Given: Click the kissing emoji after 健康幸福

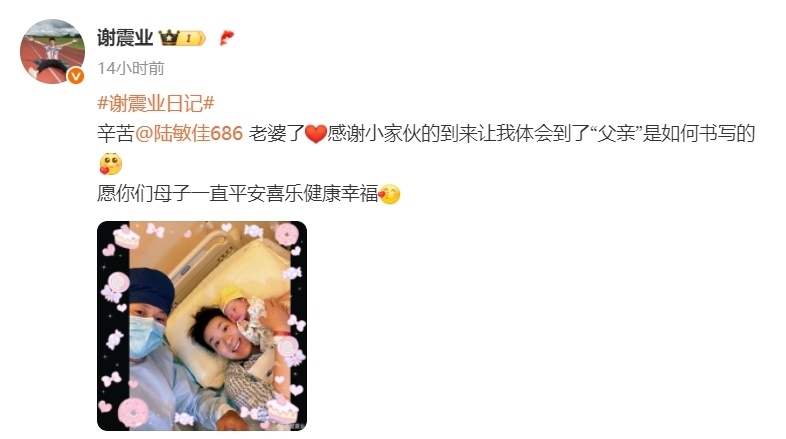Looking at the screenshot, I should [389, 194].
